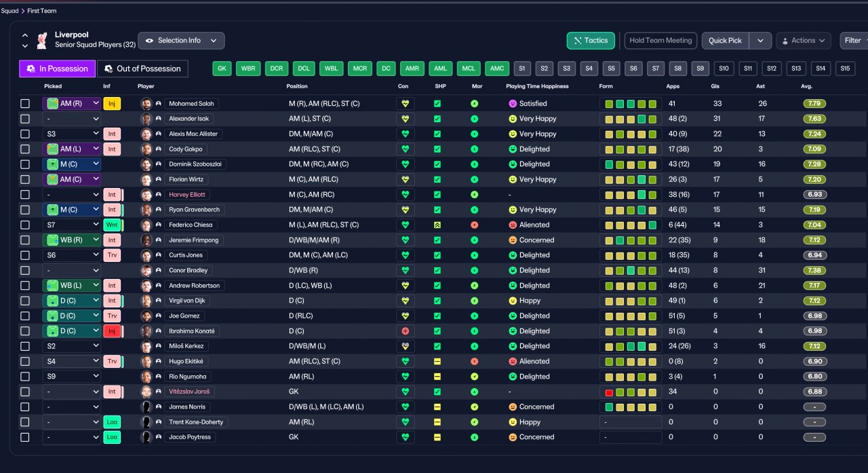The image size is (868, 473).
Task: Switch to the Out of Possession tab
Action: tap(142, 69)
